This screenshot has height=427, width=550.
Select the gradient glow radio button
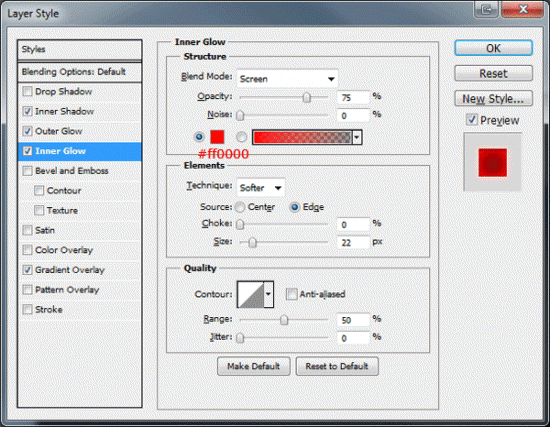(241, 137)
